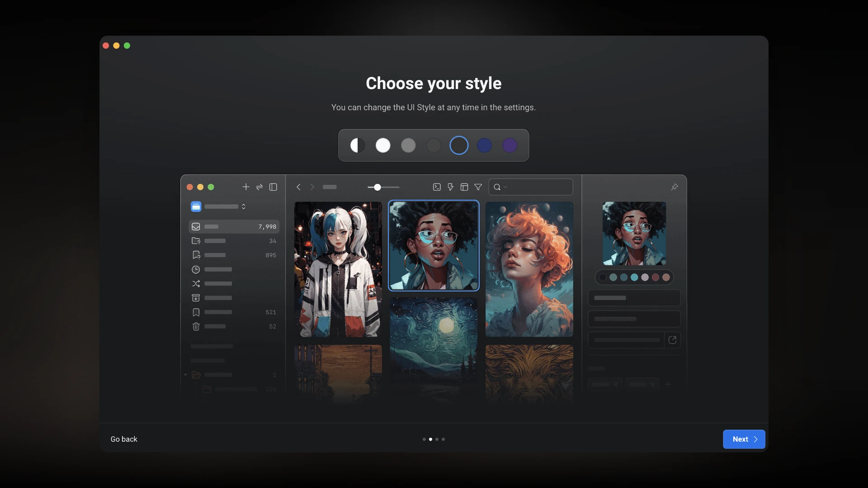Click the black palette color dot
868x488 pixels.
tap(603, 277)
